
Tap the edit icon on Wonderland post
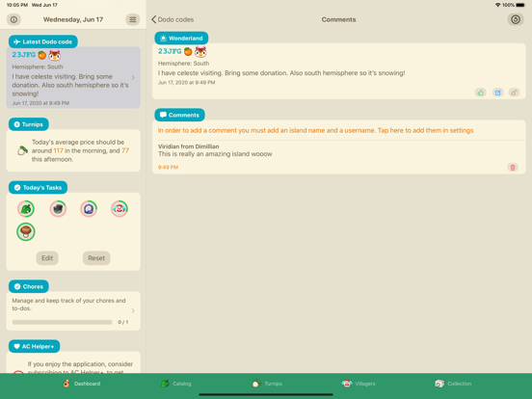tap(497, 93)
